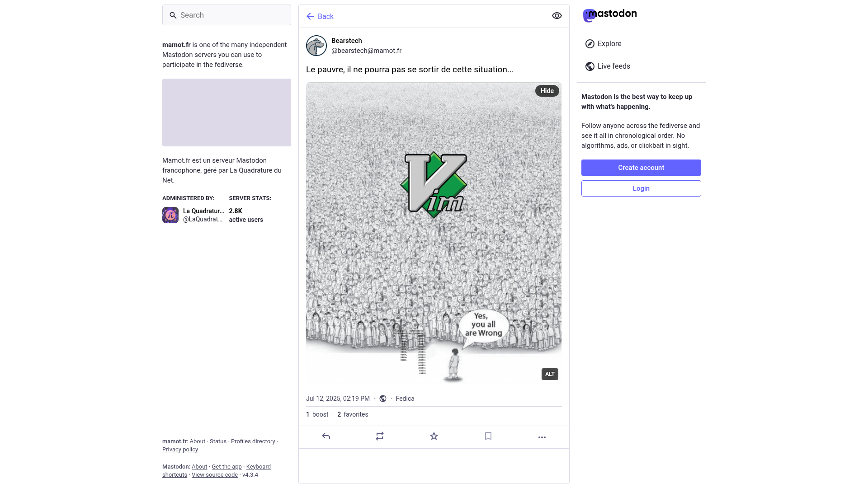This screenshot has width=868, height=488.
Task: Toggle sensitive media visibility eye icon
Action: 557,16
